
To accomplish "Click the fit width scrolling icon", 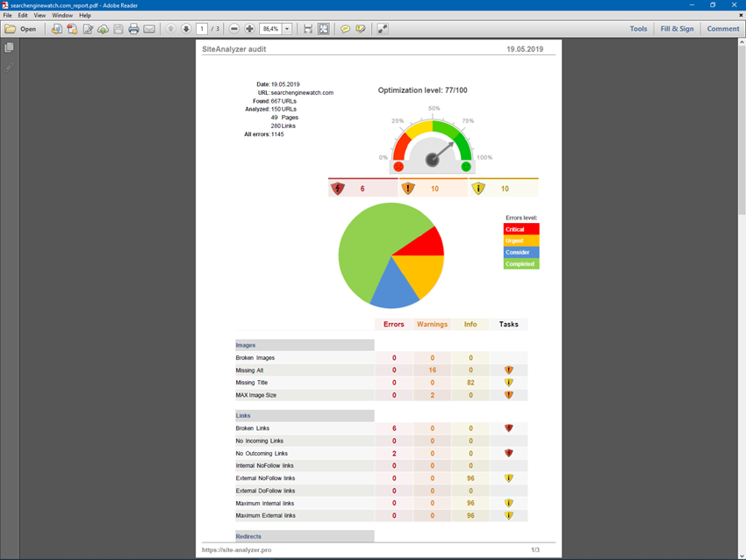I will point(308,29).
